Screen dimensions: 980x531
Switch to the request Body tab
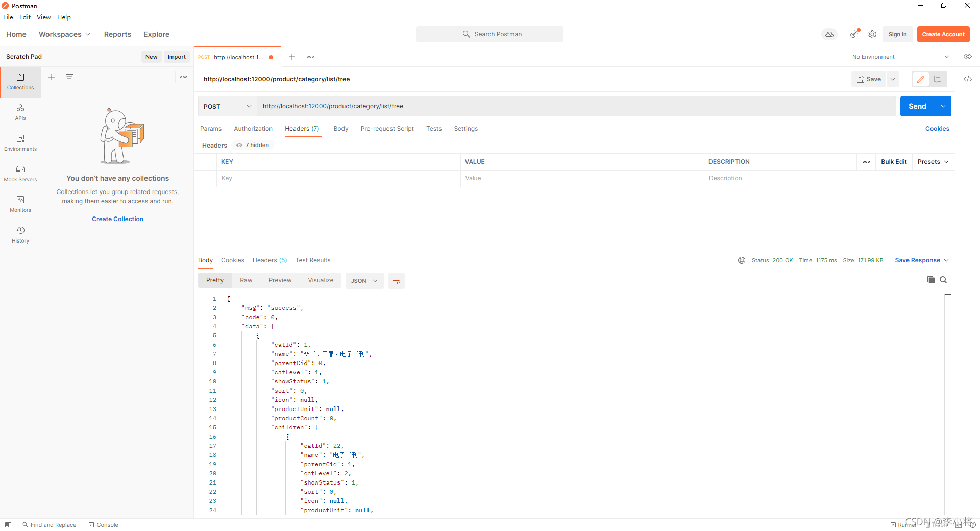341,129
